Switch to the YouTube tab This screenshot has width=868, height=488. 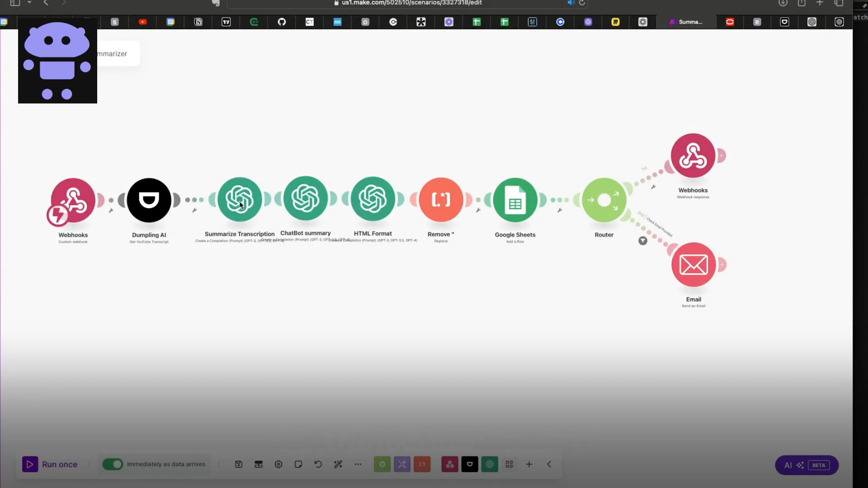tap(143, 22)
